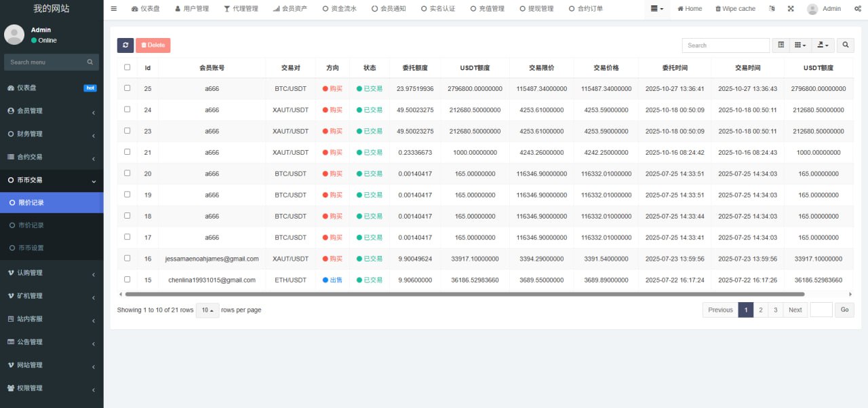Select 市价记录 in the sidebar
Screen dimensions: 868x408
tap(31, 225)
